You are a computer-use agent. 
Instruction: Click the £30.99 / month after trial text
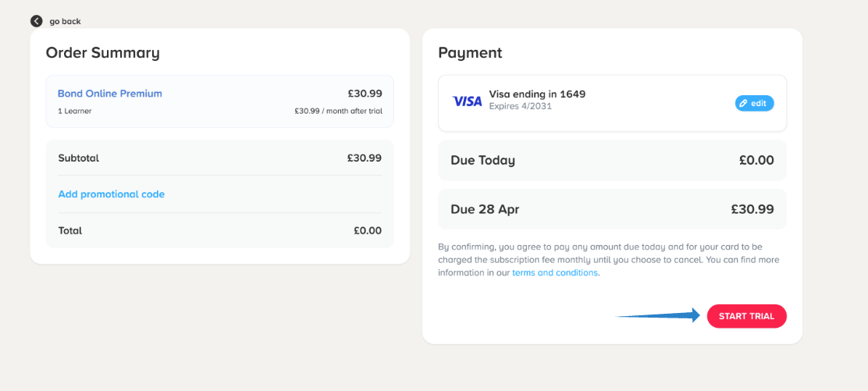tap(338, 111)
